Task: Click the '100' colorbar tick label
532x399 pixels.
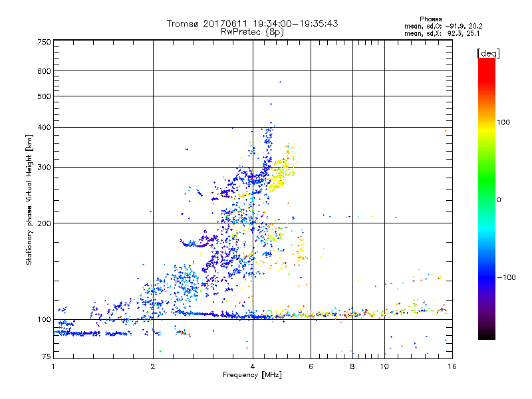Action: pyautogui.click(x=503, y=122)
